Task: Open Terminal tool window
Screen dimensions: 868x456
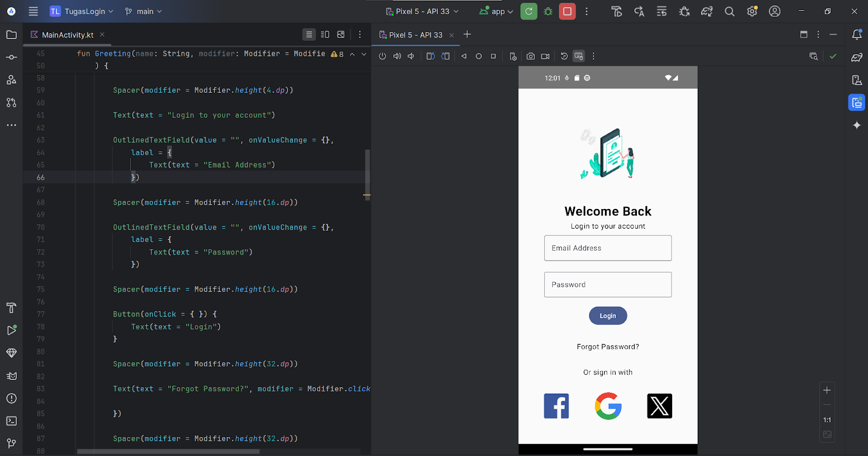Action: [x=11, y=421]
